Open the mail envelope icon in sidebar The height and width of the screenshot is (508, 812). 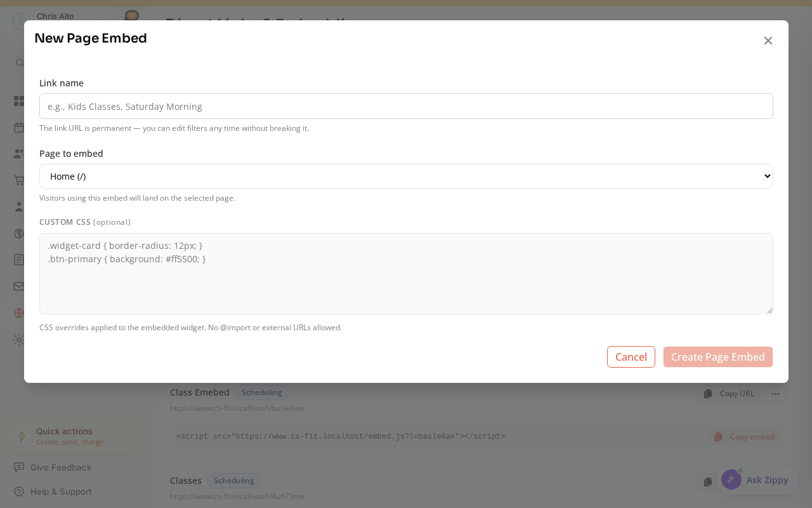click(x=19, y=286)
